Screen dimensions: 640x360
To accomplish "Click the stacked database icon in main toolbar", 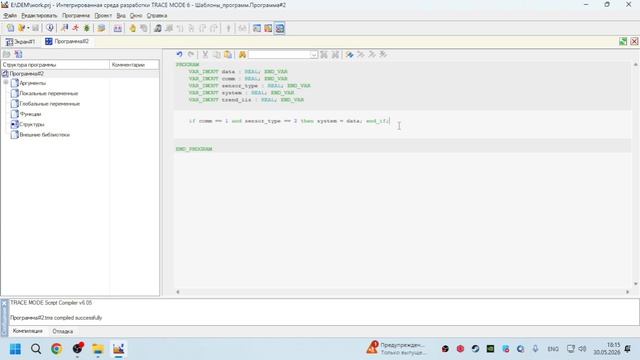I will [101, 28].
